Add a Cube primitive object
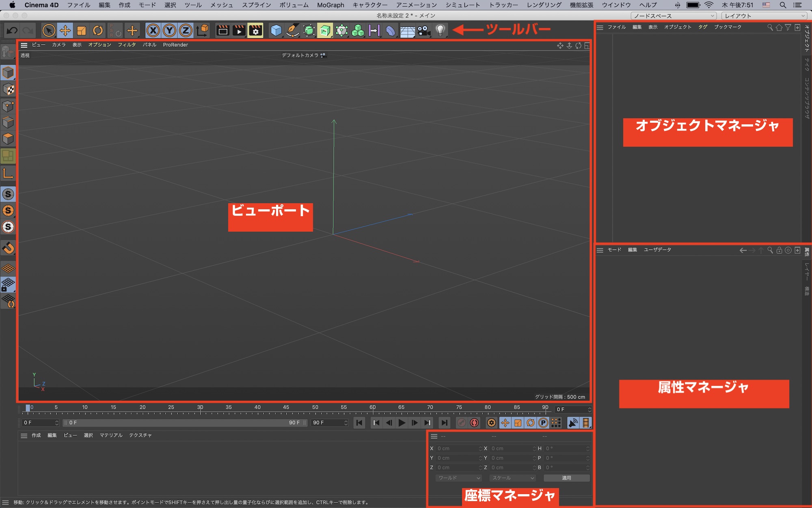Screen dimensions: 812x508 [x=276, y=30]
